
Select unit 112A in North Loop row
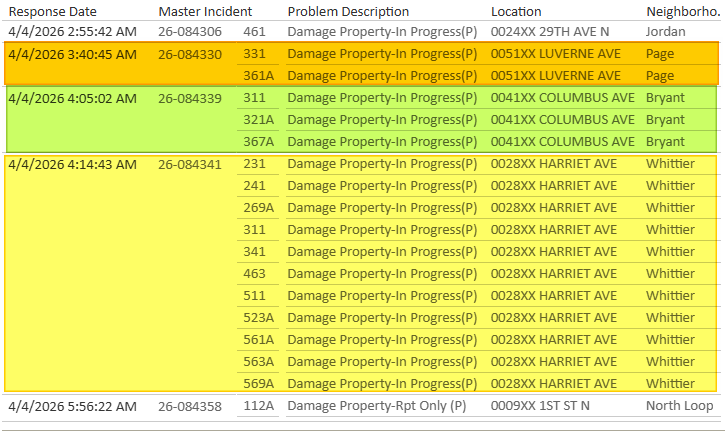pyautogui.click(x=258, y=406)
